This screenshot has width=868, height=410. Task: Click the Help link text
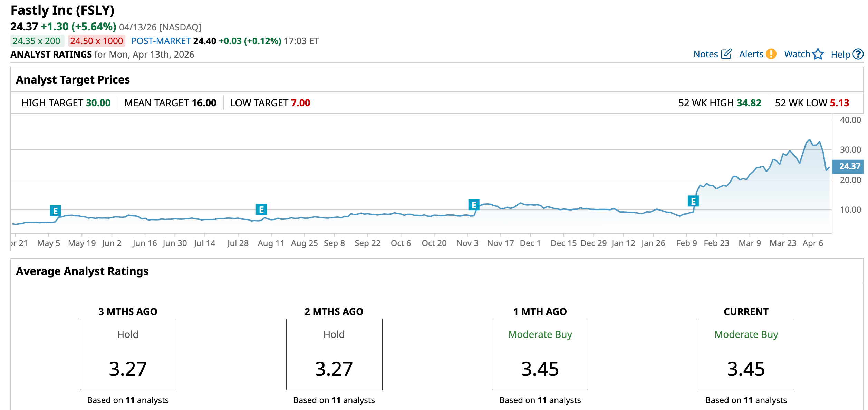coord(840,55)
